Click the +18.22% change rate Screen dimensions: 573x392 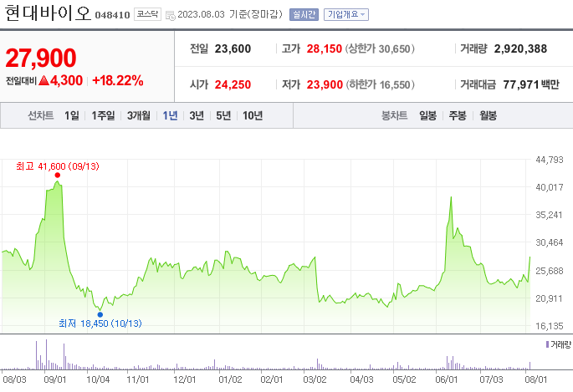[118, 81]
